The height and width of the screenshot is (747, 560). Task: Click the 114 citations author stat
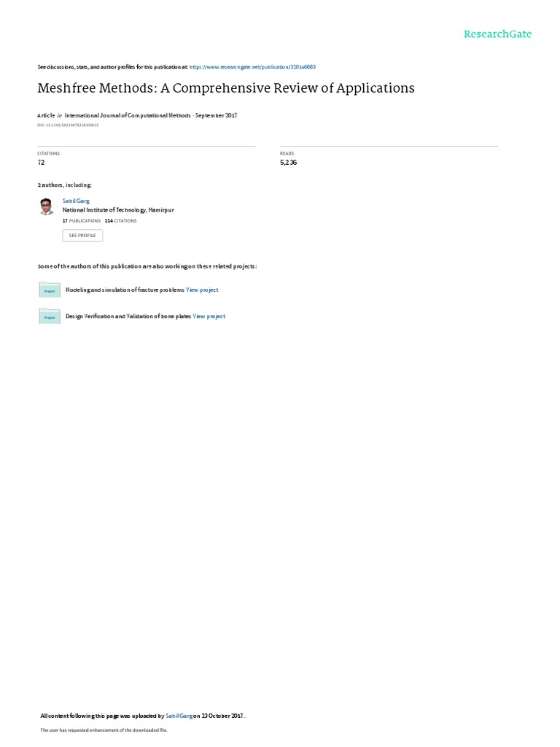(120, 221)
